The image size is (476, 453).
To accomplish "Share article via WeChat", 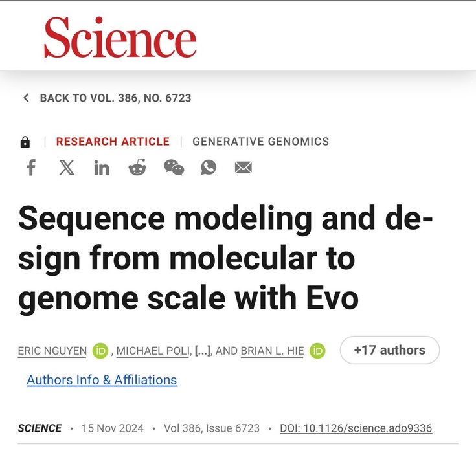I will pos(174,168).
